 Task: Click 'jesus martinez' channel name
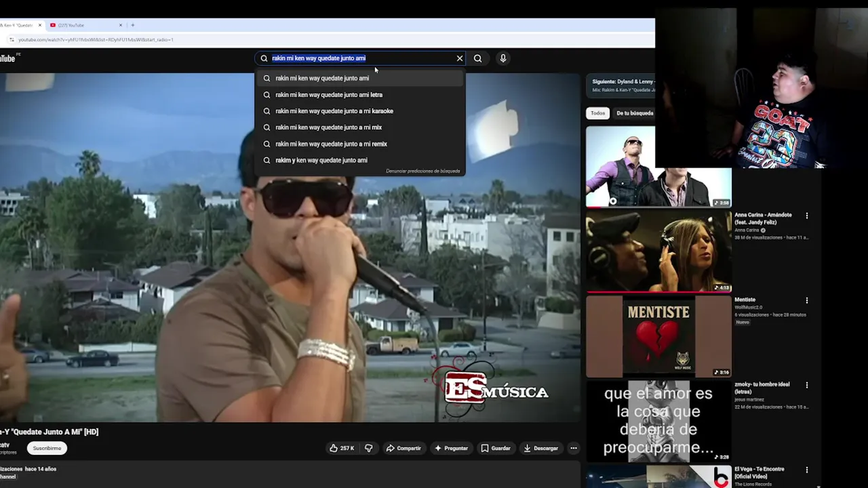[x=749, y=399]
